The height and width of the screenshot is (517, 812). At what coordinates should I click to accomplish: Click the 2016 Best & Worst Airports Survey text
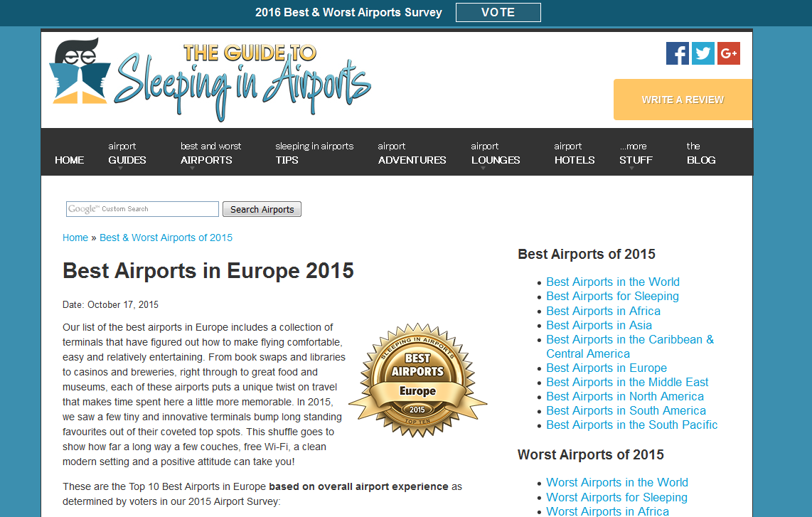348,12
